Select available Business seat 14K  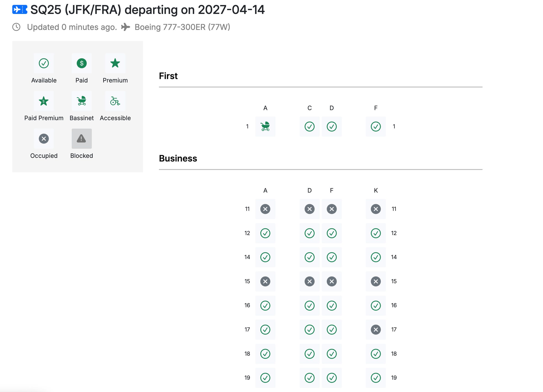coord(376,257)
